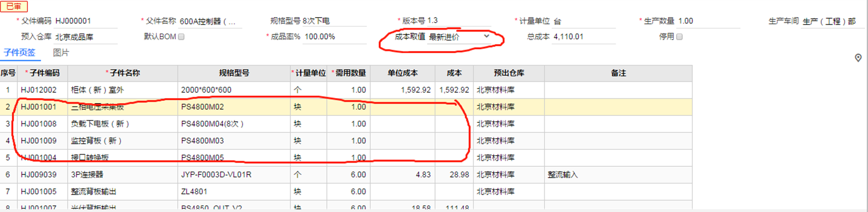Screen dimensions: 868x212
Task: Click the 计量单位 field 台
Action: pos(584,21)
